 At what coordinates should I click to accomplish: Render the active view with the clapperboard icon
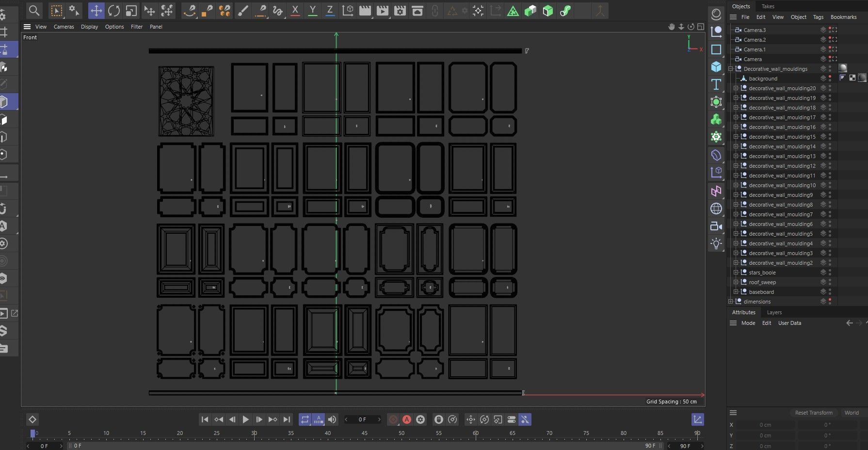365,10
